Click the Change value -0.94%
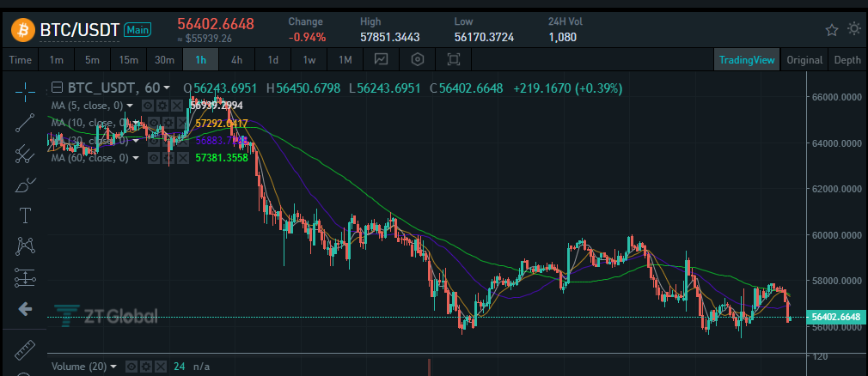The width and height of the screenshot is (868, 376). (x=307, y=38)
